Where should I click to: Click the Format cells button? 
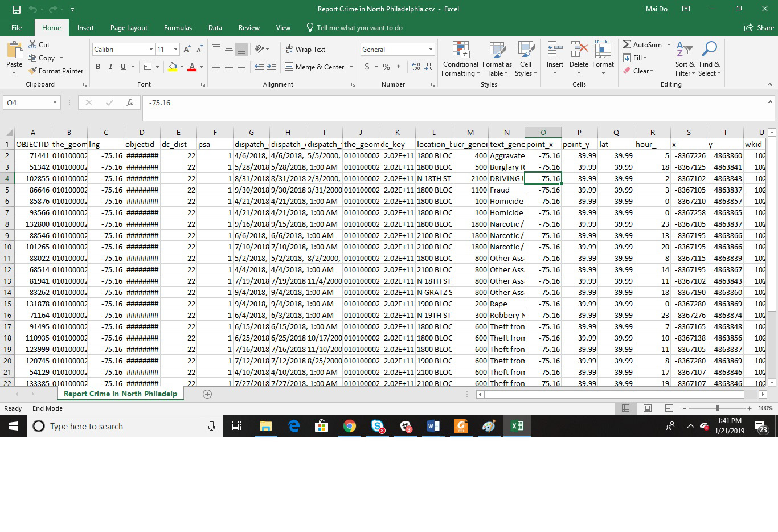coord(603,59)
